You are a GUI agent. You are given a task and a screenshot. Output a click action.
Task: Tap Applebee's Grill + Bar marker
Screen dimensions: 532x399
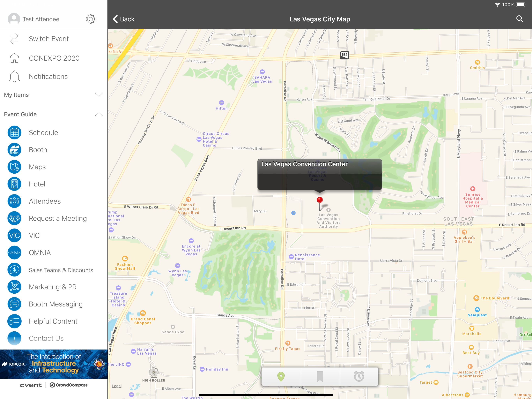click(x=464, y=232)
